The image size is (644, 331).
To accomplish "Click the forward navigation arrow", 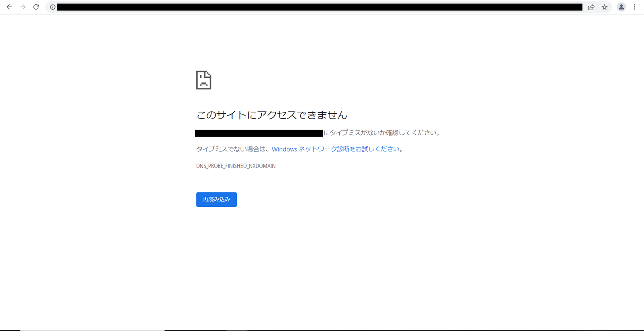I will pyautogui.click(x=23, y=7).
